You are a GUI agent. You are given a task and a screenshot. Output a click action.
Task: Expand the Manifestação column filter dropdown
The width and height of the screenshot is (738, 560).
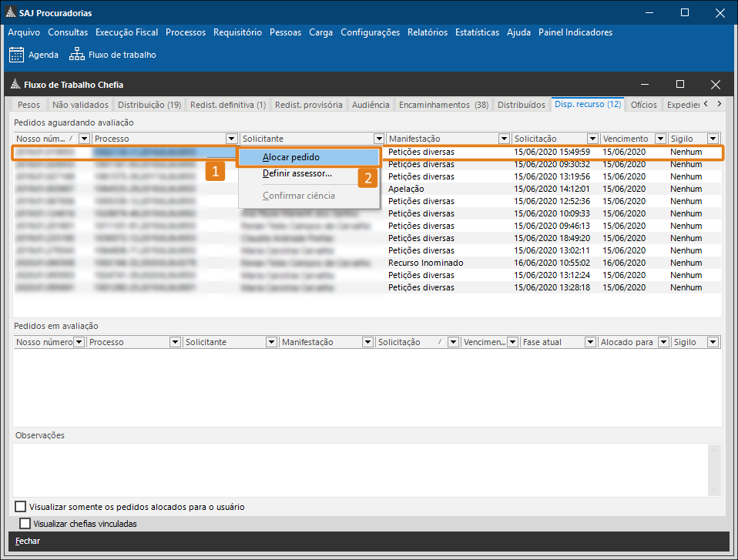(504, 139)
